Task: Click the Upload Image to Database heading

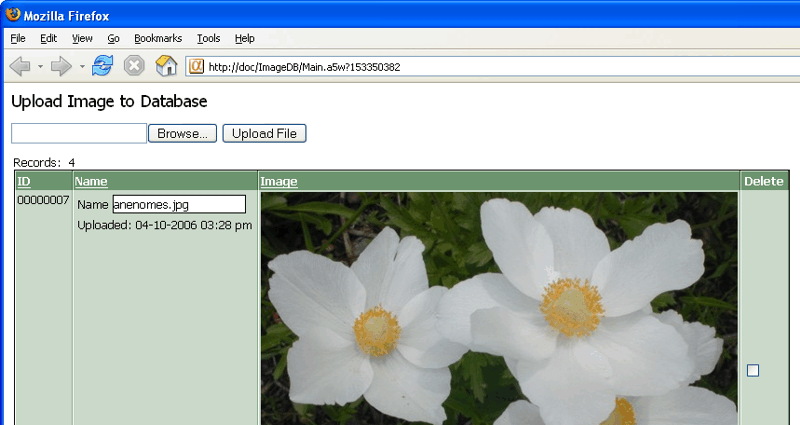Action: pyautogui.click(x=109, y=101)
